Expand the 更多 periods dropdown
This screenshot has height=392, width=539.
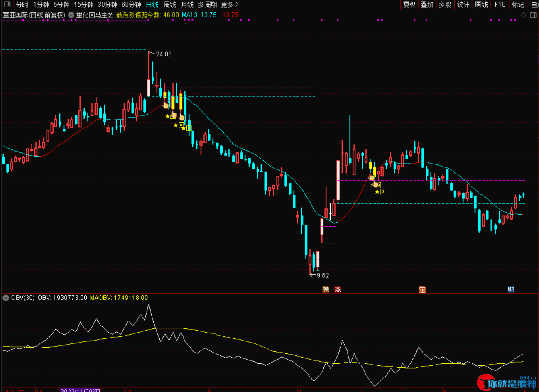(x=230, y=5)
